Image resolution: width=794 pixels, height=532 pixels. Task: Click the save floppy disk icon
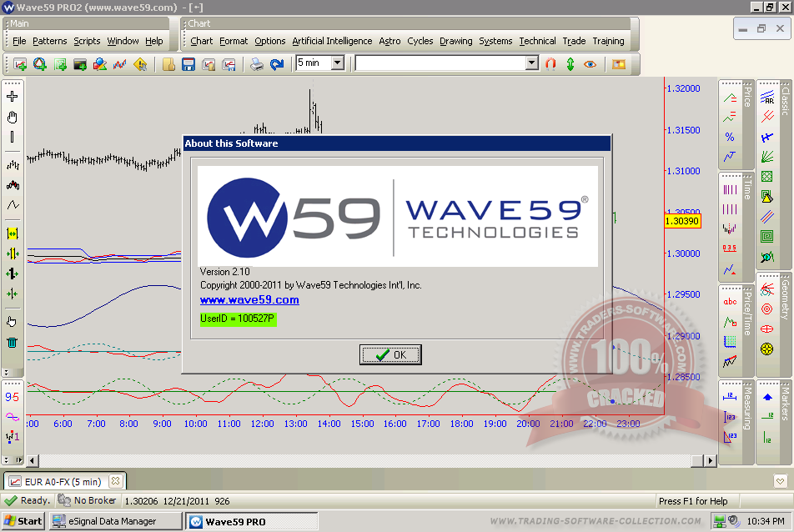point(188,64)
